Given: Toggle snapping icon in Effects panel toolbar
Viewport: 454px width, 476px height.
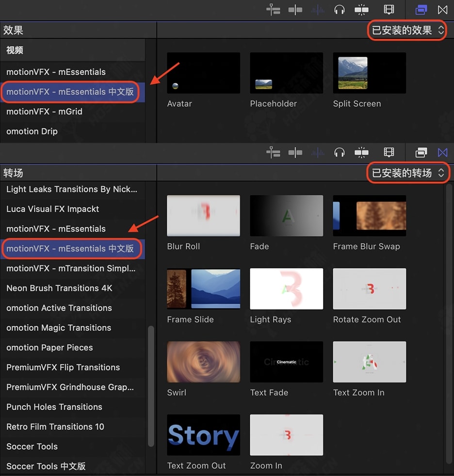Looking at the screenshot, I should click(x=361, y=10).
